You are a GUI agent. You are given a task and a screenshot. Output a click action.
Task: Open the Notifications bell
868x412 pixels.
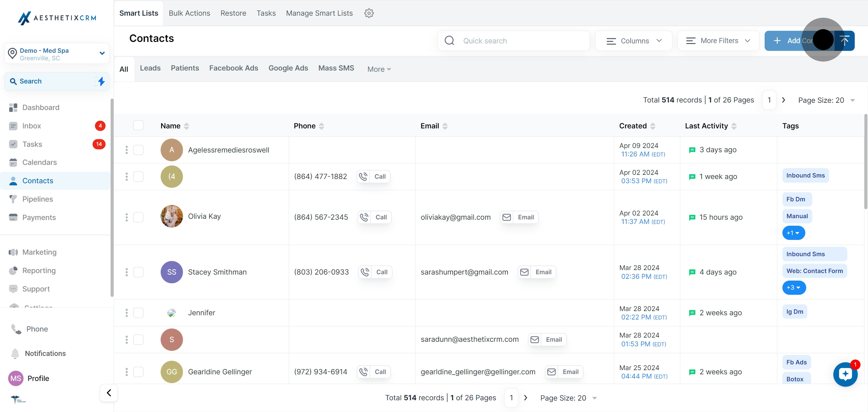[x=15, y=354]
